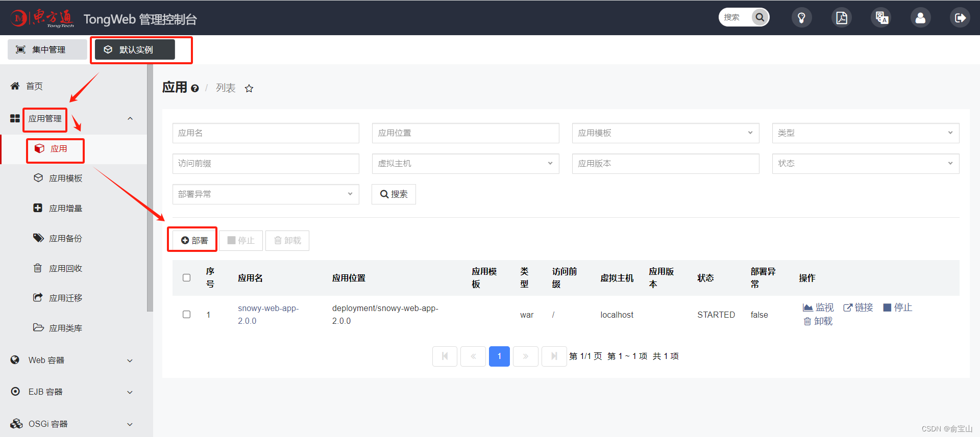The height and width of the screenshot is (437, 980).
Task: Switch to the 集中管理 tab
Action: (x=47, y=49)
